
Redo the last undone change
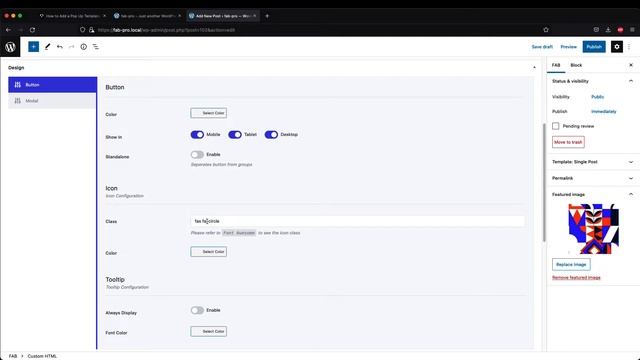coord(71,47)
